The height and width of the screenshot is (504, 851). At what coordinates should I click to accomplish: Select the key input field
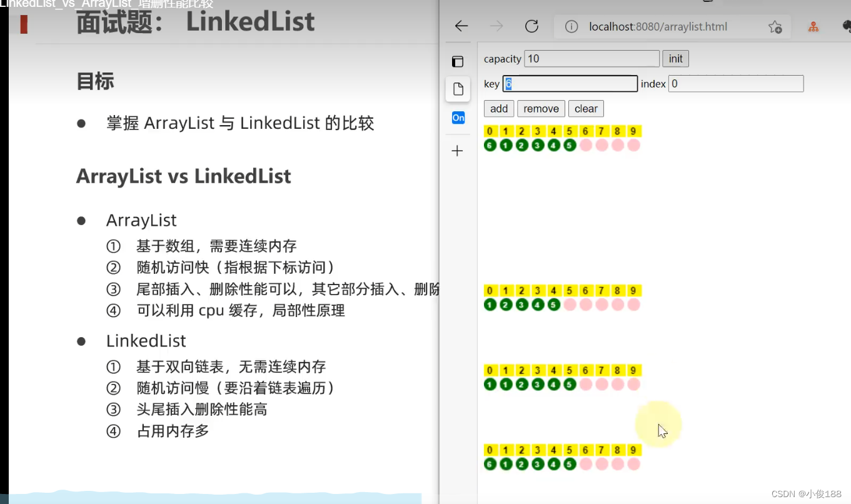(x=570, y=83)
